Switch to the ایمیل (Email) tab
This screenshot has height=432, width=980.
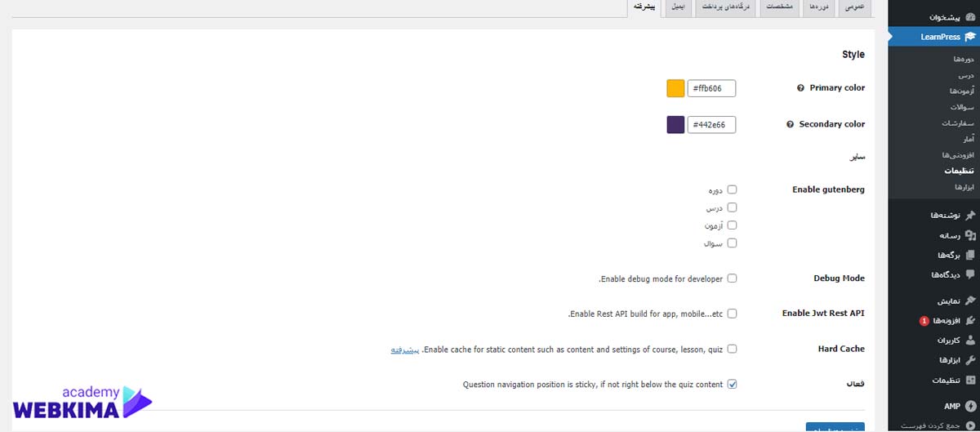[x=677, y=7]
